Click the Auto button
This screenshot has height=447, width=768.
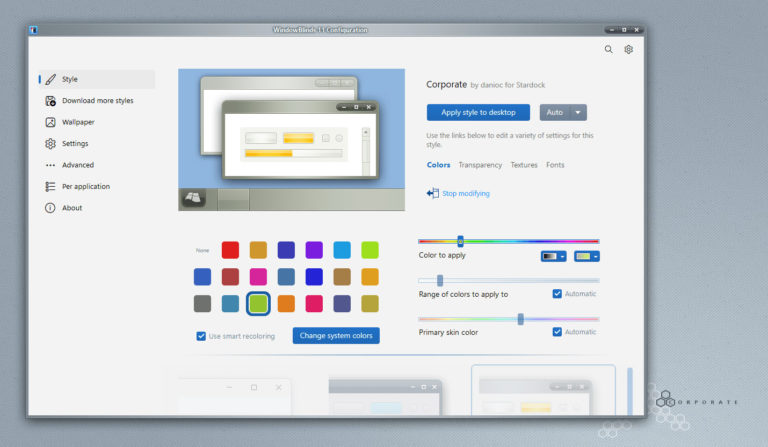pyautogui.click(x=554, y=113)
